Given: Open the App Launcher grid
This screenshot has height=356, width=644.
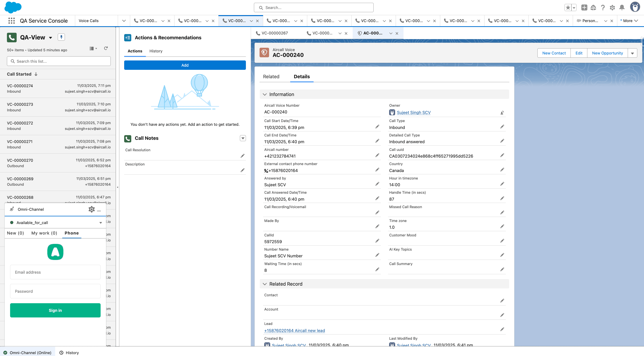Looking at the screenshot, I should [12, 21].
